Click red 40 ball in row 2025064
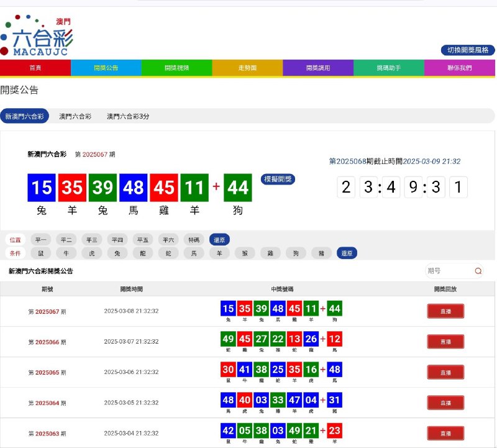 point(245,400)
